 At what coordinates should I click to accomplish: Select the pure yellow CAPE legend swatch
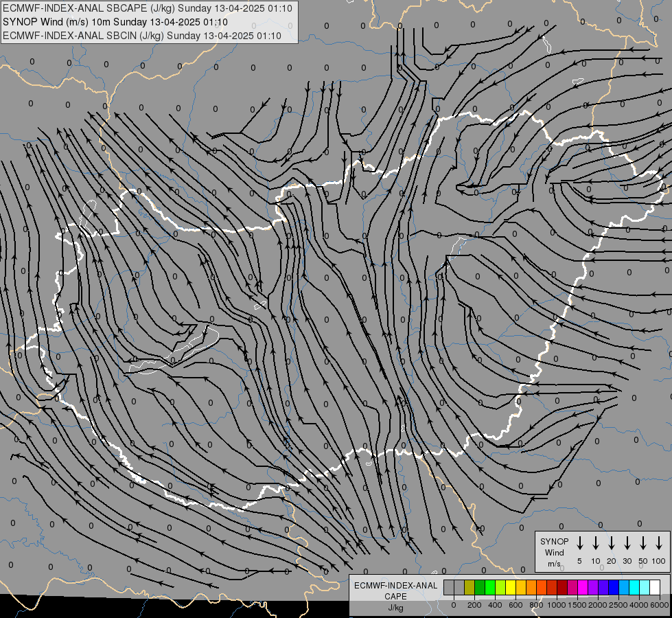tap(511, 587)
